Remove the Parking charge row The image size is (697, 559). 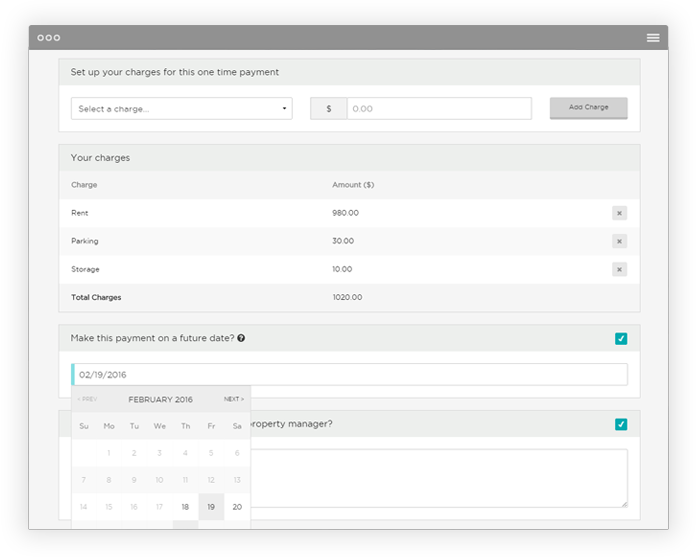tap(619, 241)
